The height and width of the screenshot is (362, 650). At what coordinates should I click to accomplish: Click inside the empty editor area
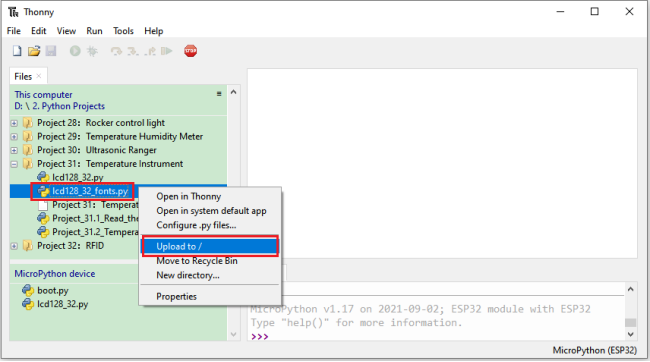442,163
